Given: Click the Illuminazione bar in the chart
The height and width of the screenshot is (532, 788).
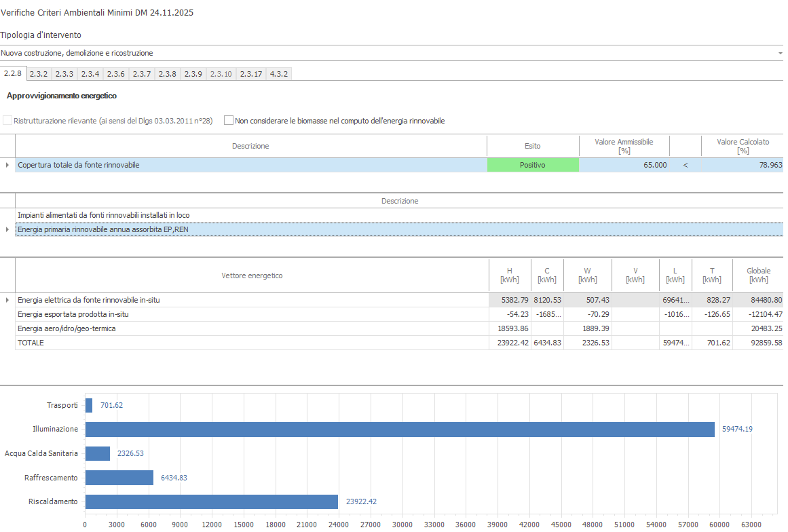Looking at the screenshot, I should tap(399, 430).
